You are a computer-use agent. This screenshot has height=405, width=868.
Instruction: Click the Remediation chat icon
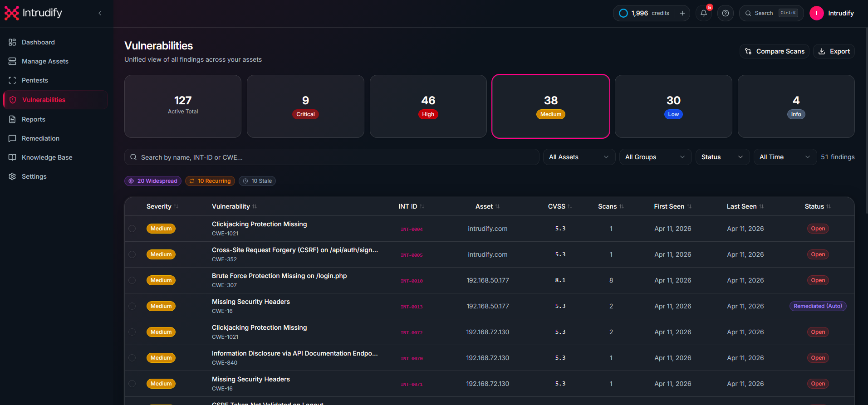point(12,138)
